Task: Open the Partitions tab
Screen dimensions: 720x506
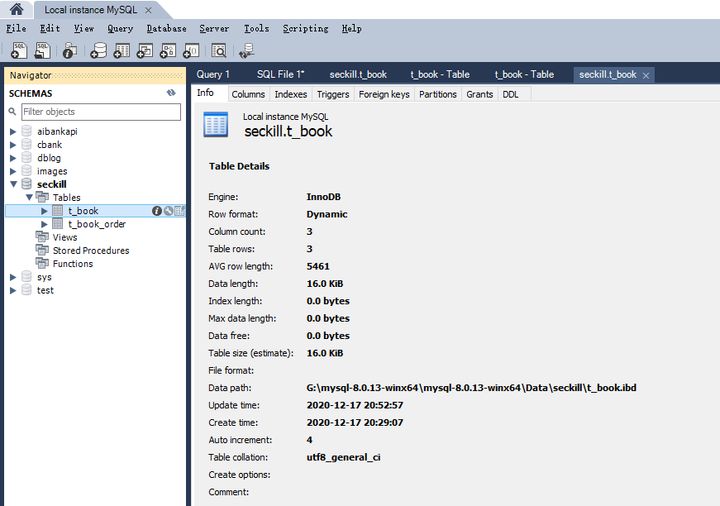Action: point(438,94)
